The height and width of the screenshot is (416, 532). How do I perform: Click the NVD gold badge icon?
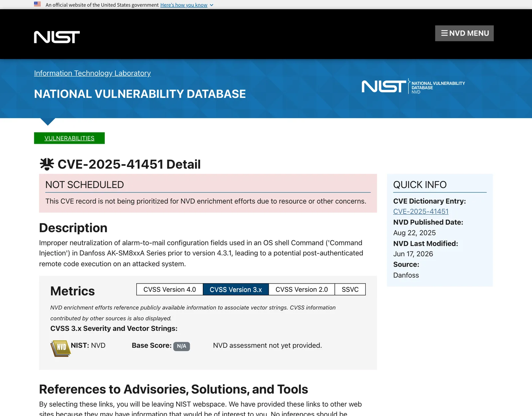coord(60,348)
